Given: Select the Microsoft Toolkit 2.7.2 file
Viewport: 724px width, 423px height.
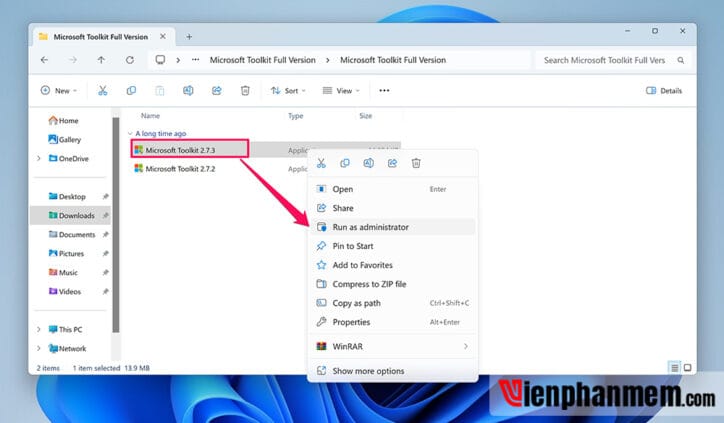Looking at the screenshot, I should [x=175, y=169].
